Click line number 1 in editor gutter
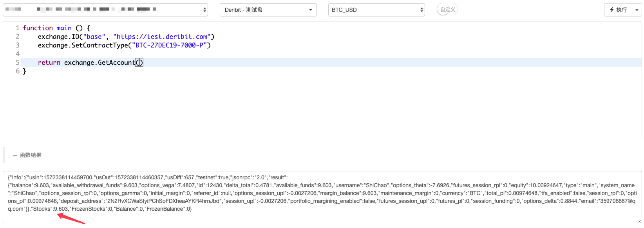 pos(17,28)
